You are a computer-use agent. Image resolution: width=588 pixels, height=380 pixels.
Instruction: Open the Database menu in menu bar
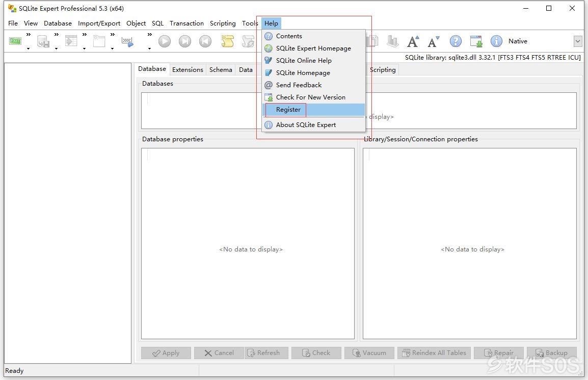[x=58, y=23]
